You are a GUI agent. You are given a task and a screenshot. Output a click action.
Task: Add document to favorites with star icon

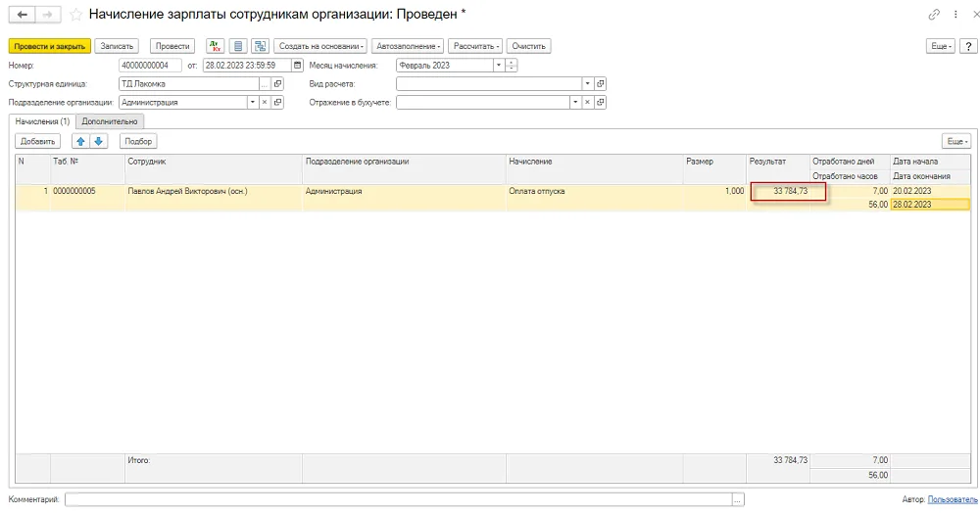[75, 15]
